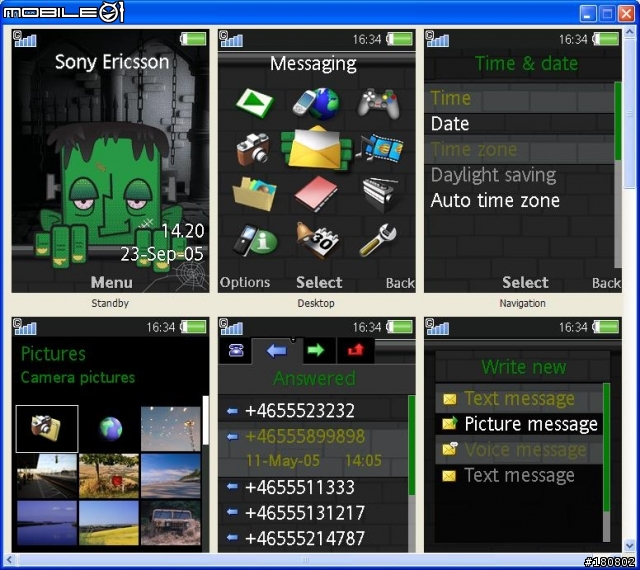Click battery icon in Standby screen

[x=193, y=39]
